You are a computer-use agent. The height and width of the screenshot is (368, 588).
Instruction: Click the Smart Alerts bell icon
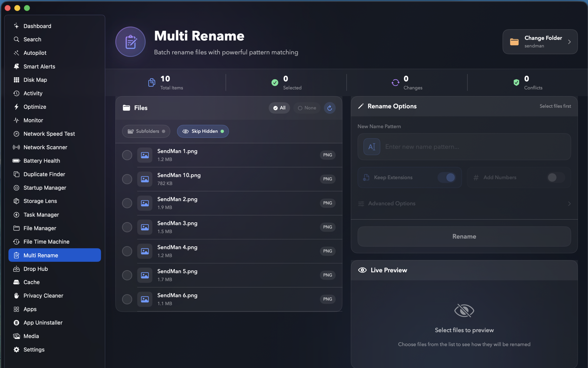pyautogui.click(x=16, y=66)
